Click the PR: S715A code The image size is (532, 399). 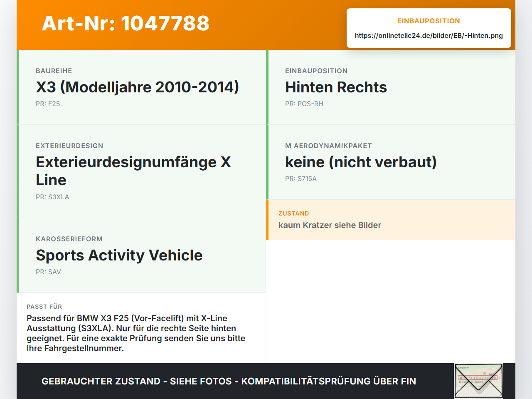click(301, 178)
